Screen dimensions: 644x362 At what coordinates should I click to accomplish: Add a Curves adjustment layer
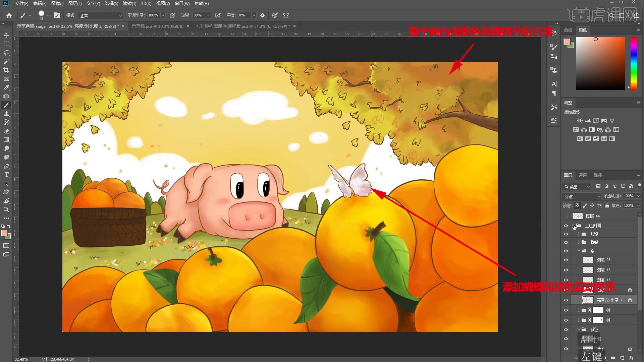(x=596, y=121)
